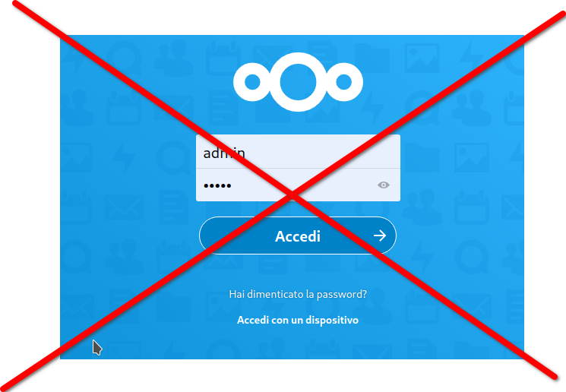
Task: Focus the username field containing admin
Action: (298, 152)
